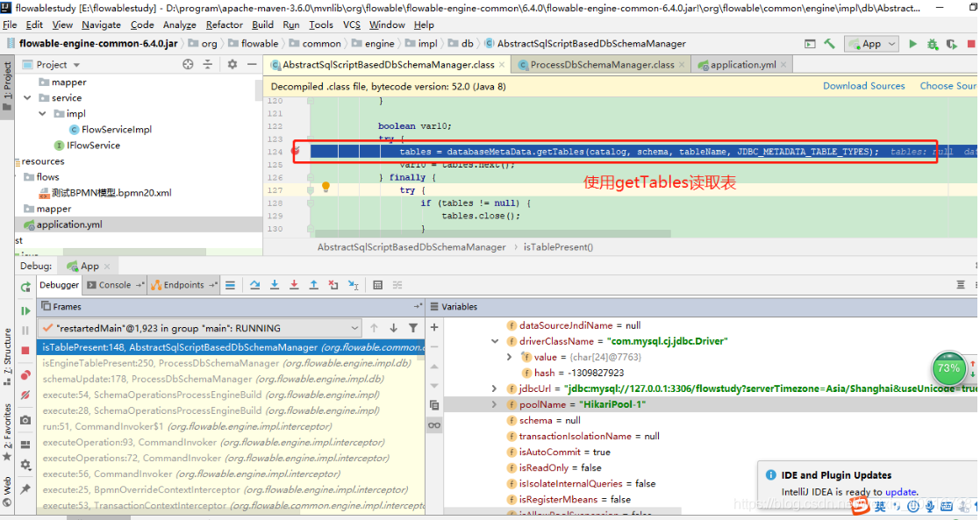Click the Frames filter funnel icon
The image size is (980, 520).
point(413,327)
